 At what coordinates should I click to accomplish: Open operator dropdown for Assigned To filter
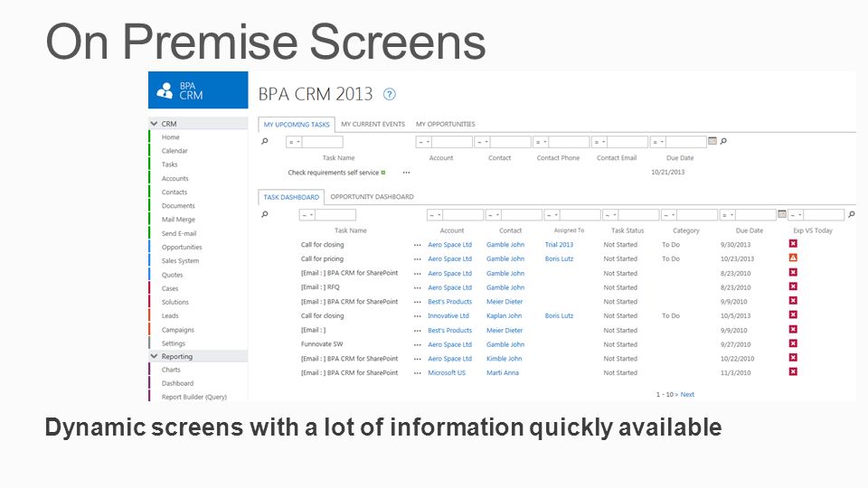point(552,215)
